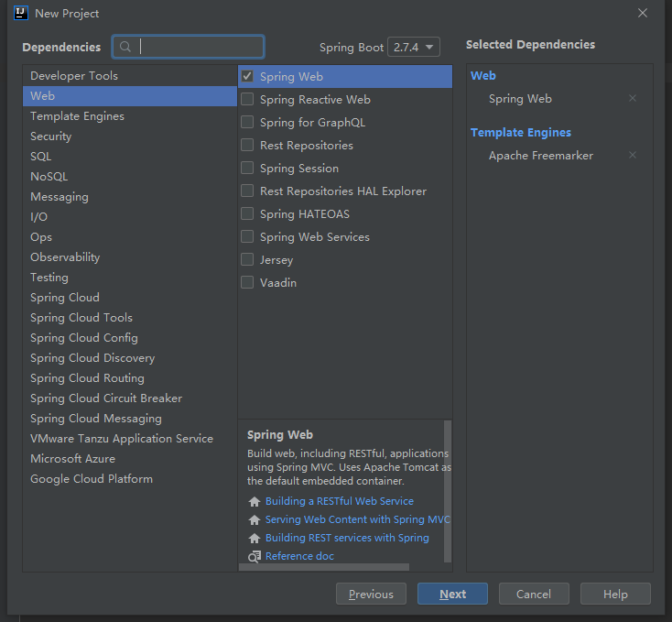Screen dimensions: 672x622
Task: Enable the Spring Session checkbox
Action: [247, 168]
